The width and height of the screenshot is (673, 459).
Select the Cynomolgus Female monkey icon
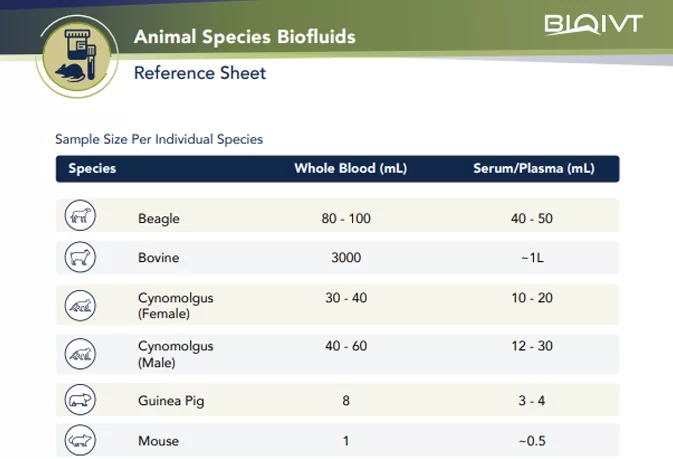80,305
